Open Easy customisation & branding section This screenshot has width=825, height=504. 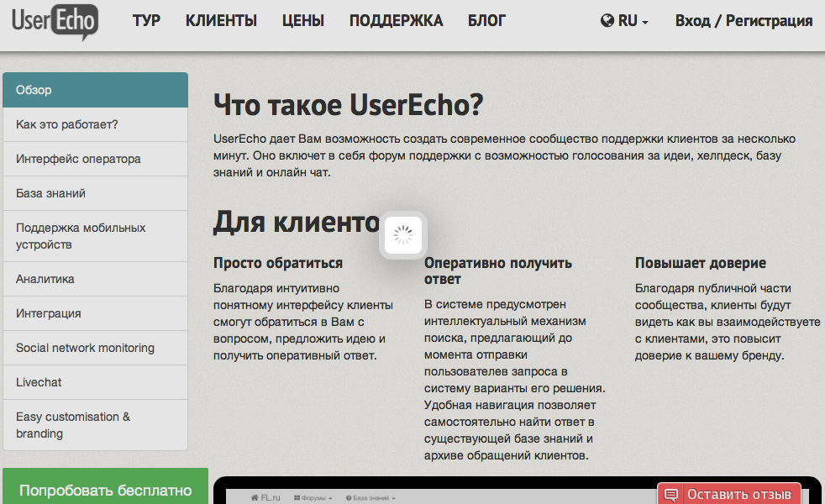click(x=95, y=425)
